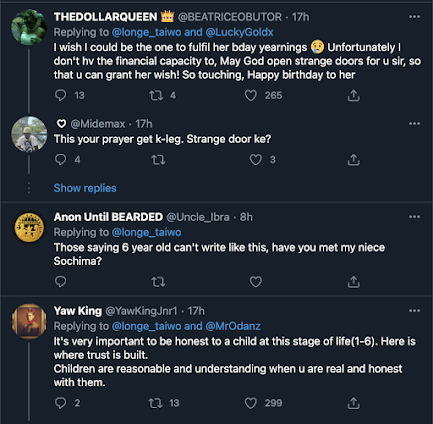433x424 pixels.
Task: Like the tweet with 265 likes
Action: tap(251, 95)
